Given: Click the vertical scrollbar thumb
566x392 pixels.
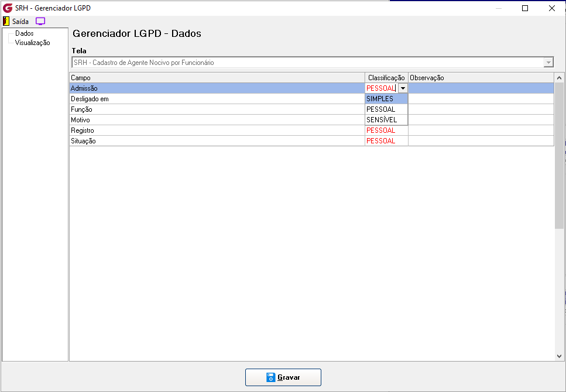Looking at the screenshot, I should tap(559, 155).
